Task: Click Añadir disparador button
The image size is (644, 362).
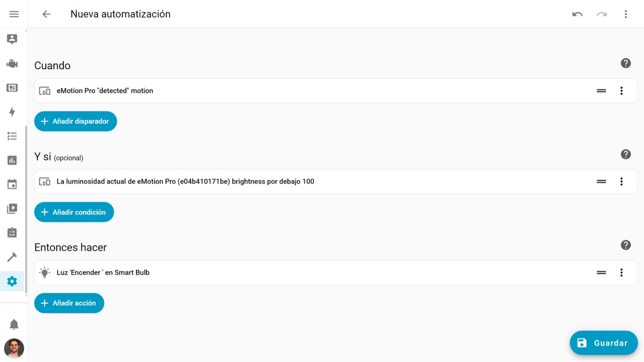Action: (x=76, y=122)
